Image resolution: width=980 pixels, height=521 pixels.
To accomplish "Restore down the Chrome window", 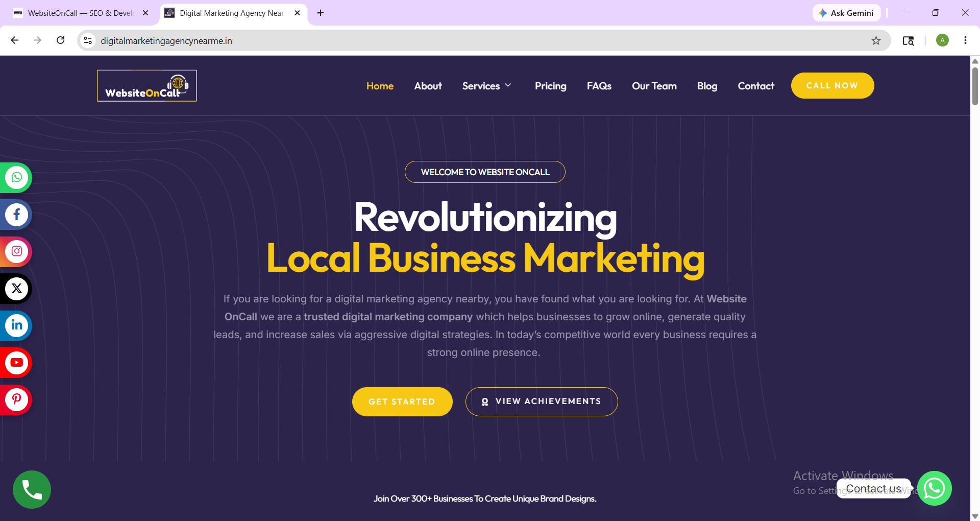I will click(936, 13).
